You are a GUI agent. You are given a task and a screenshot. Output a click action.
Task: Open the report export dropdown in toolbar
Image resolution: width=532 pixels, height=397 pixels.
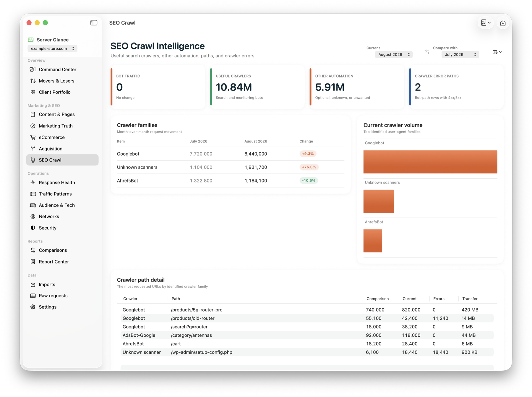pyautogui.click(x=486, y=23)
